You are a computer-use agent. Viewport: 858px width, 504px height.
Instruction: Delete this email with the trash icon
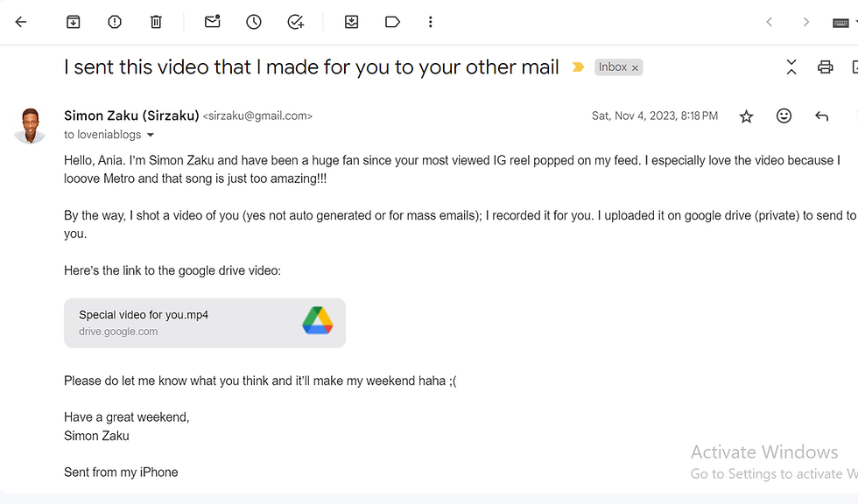156,22
